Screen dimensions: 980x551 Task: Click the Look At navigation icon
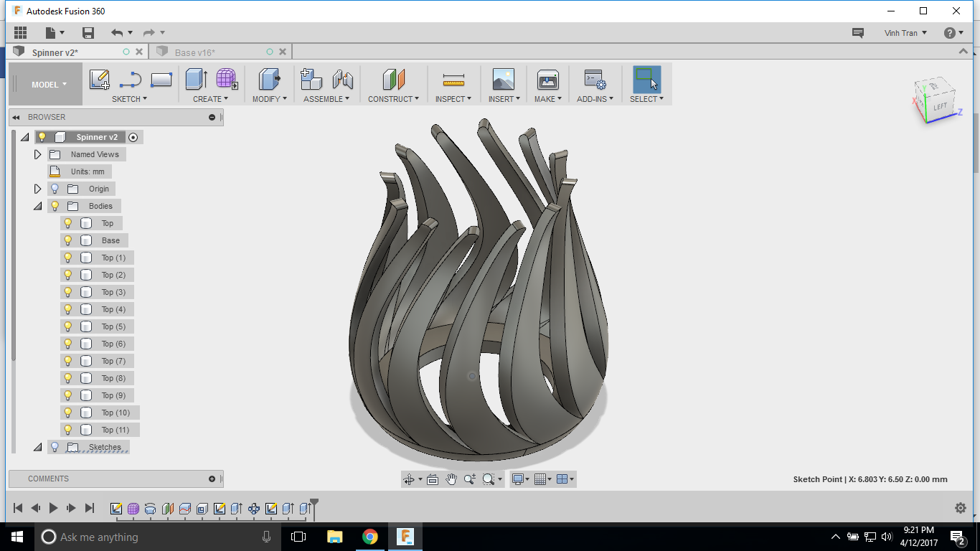433,479
